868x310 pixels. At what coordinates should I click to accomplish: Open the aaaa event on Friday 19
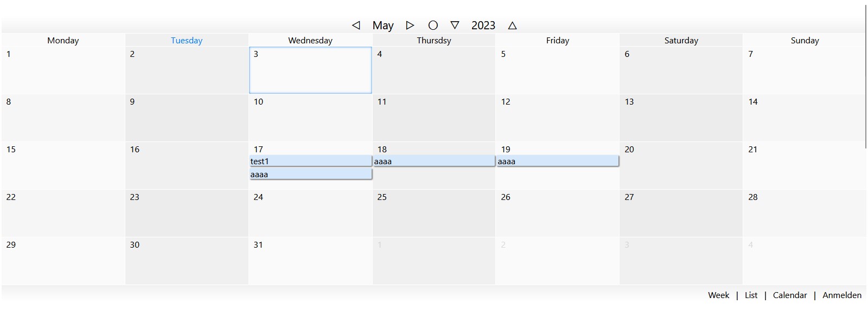558,162
